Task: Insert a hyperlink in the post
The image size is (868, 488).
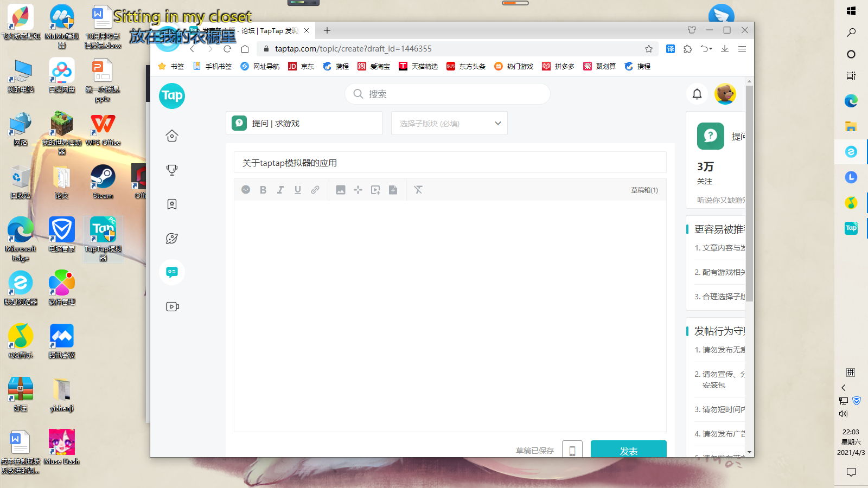Action: tap(315, 190)
